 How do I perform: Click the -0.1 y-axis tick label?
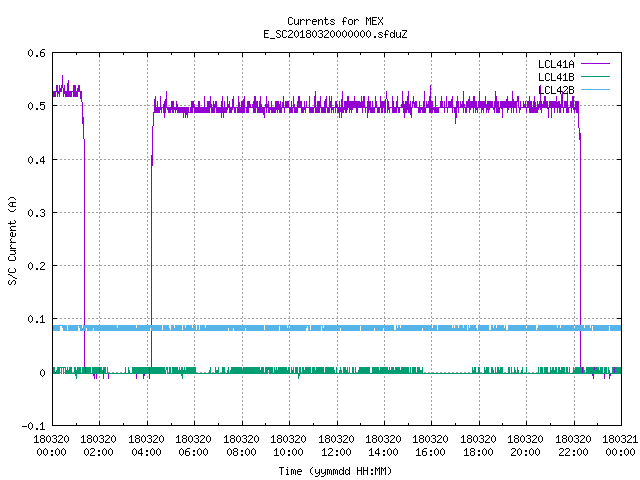pos(33,426)
